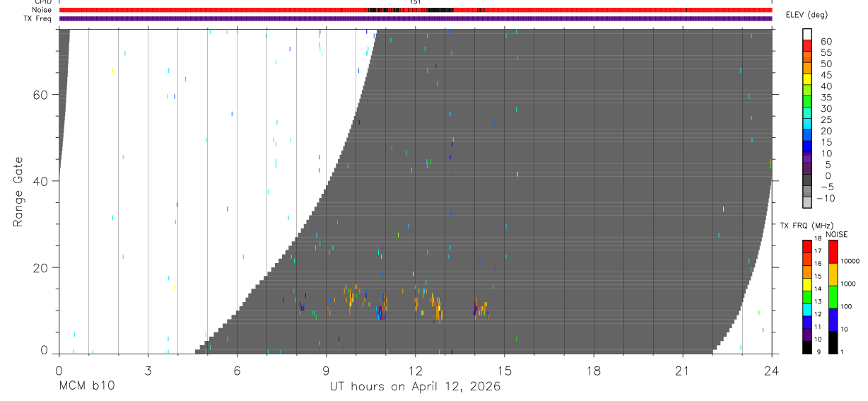
Task: Click the red NOISE swatch above 10000
Action: (x=833, y=251)
